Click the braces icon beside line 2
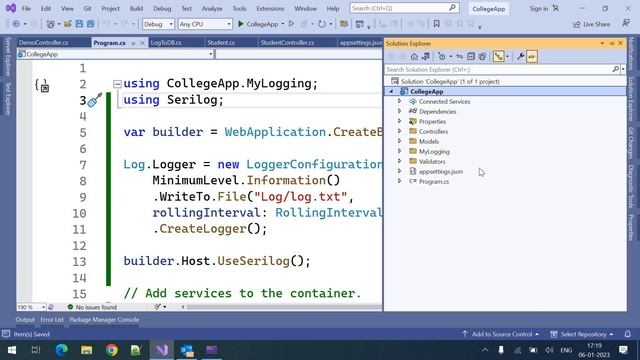The height and width of the screenshot is (360, 640). coord(42,85)
